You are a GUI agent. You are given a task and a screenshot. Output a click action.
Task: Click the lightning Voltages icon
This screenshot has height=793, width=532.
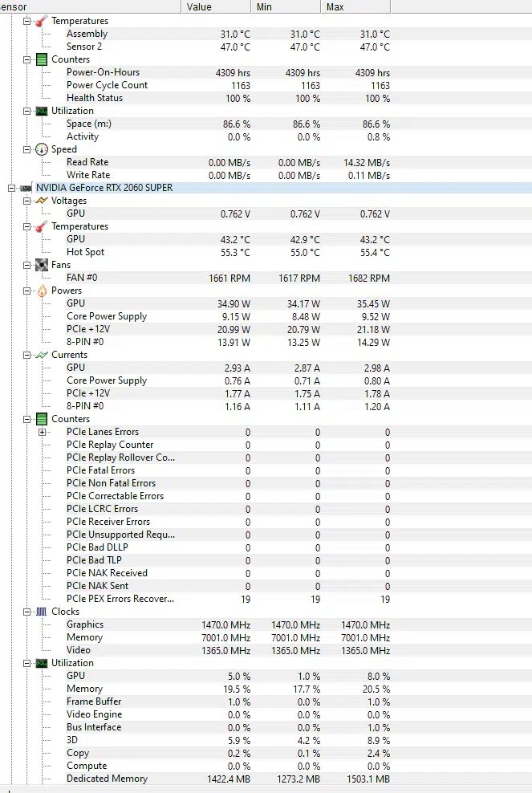(42, 201)
